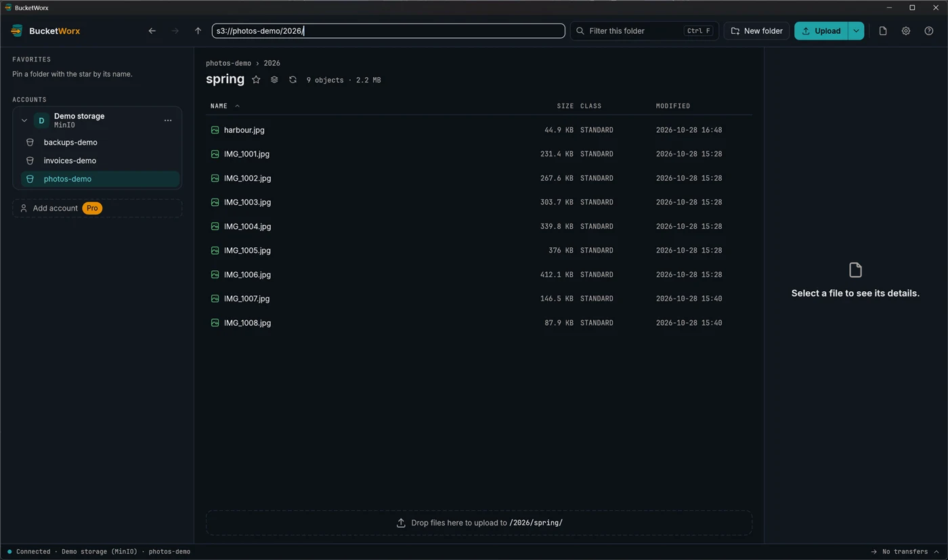The width and height of the screenshot is (948, 560).
Task: Open photos-demo breadcrumb
Action: [x=228, y=63]
